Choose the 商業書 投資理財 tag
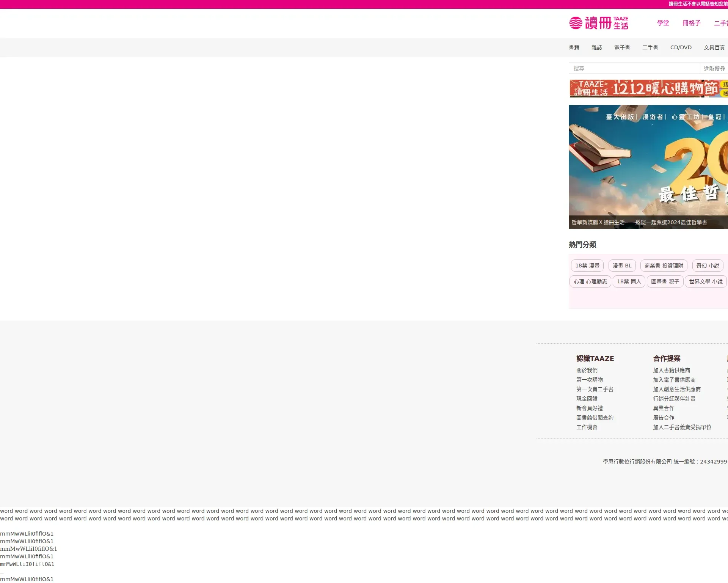728x583 pixels. [x=664, y=266]
